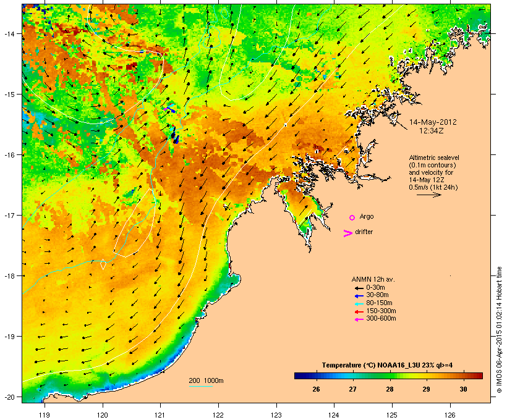The height and width of the screenshot is (420, 507).
Task: Click the colorbar tick label 29
Action: (426, 389)
